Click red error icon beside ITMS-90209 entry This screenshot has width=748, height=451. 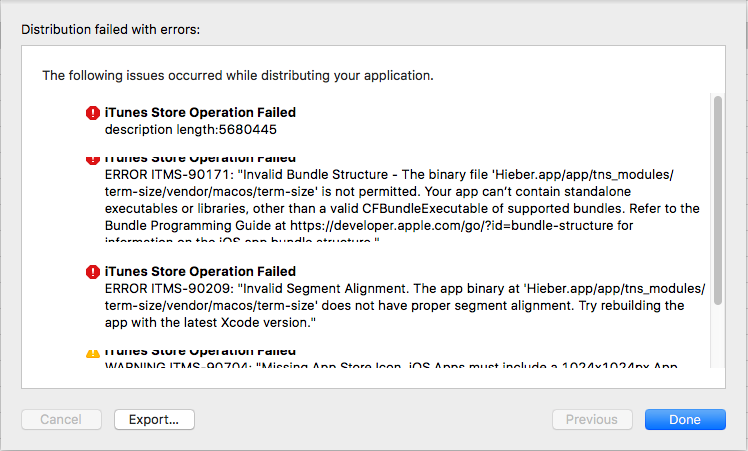(93, 272)
